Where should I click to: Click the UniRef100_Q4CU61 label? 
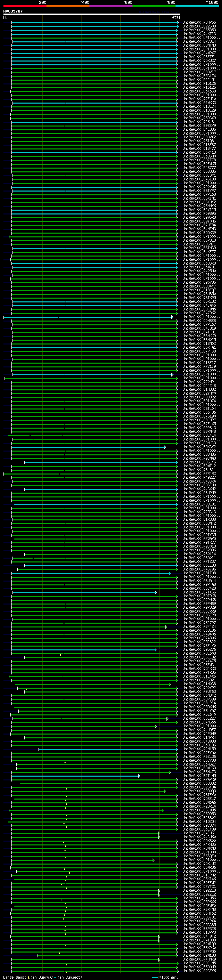click(x=199, y=833)
